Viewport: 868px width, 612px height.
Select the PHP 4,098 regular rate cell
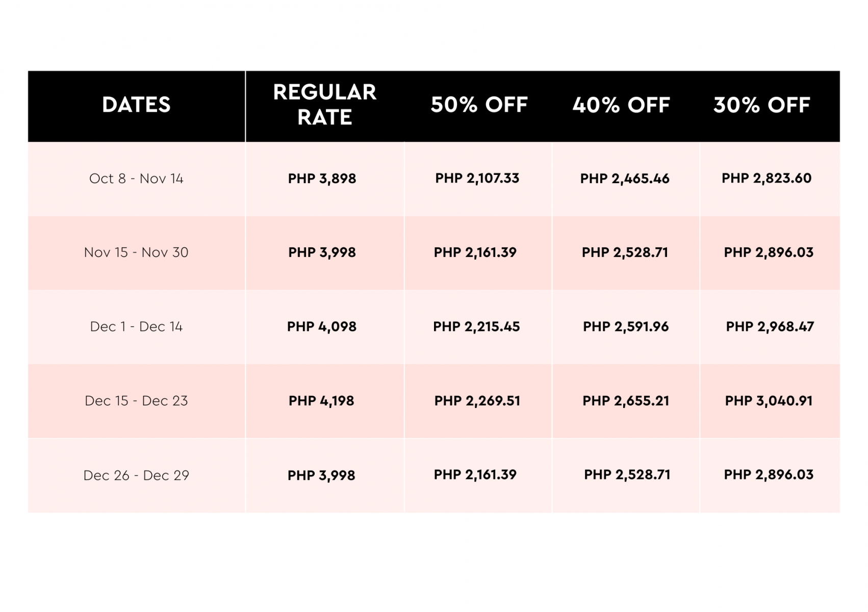pos(322,326)
